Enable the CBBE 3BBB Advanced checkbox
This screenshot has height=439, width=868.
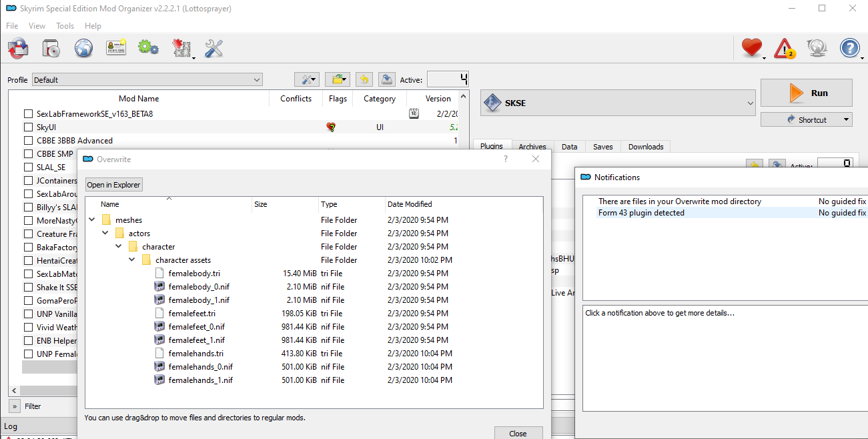28,141
